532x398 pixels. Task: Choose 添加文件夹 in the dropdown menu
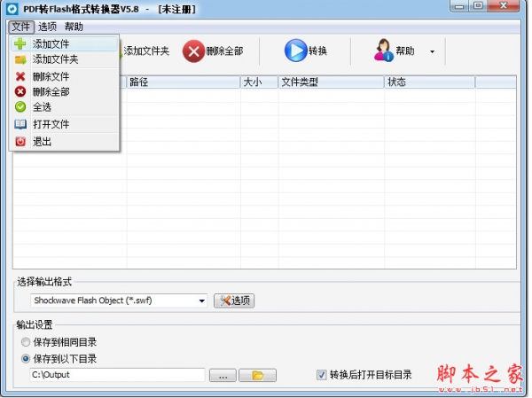tap(65, 59)
